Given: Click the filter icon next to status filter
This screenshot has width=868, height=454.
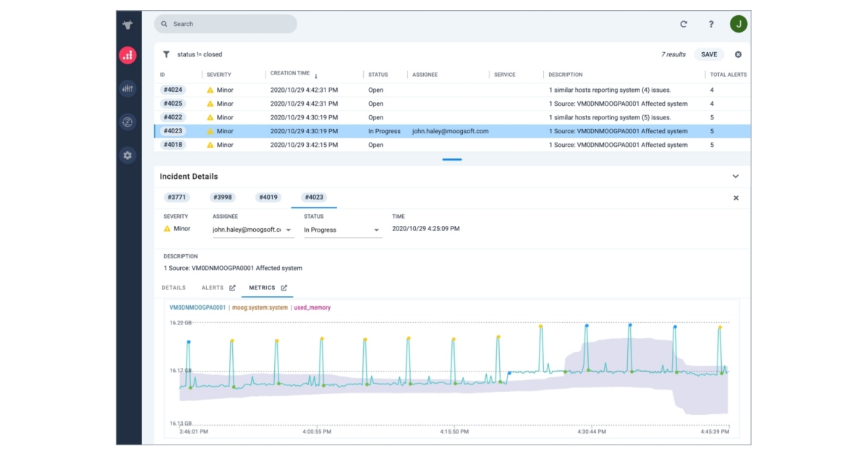Looking at the screenshot, I should pos(166,54).
